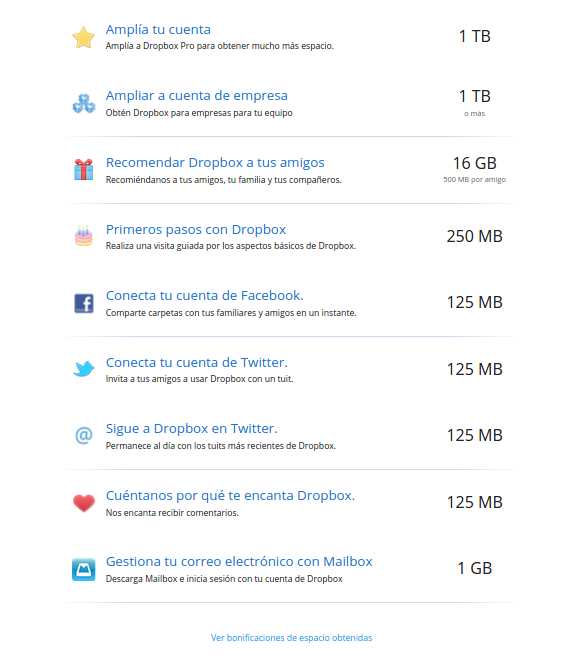Select Conecta tu cuenta de Facebook
574x662 pixels.
205,296
